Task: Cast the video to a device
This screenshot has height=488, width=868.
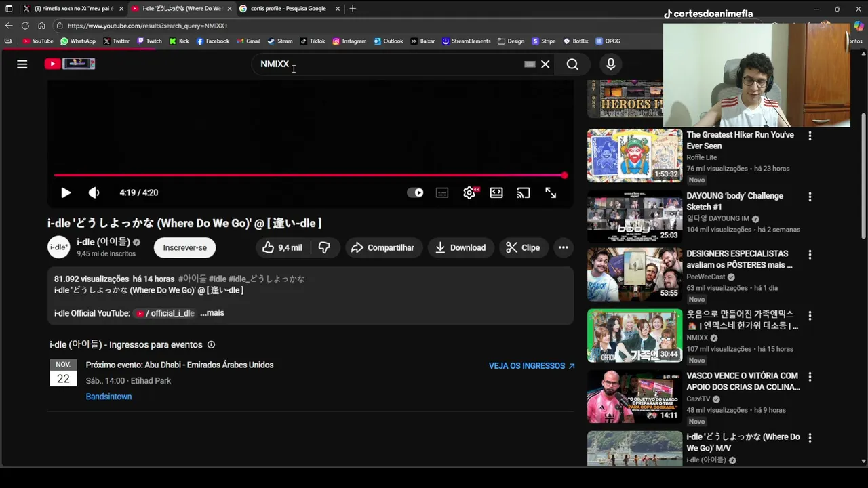Action: click(x=524, y=192)
